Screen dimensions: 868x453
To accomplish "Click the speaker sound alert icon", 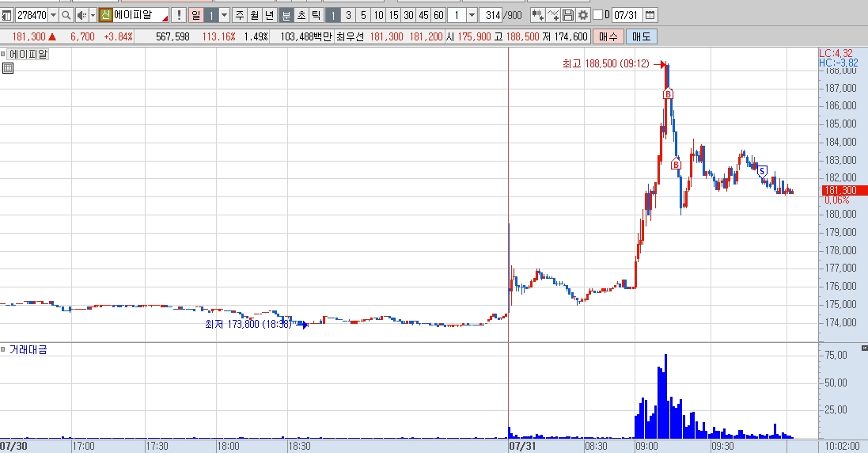I will (x=81, y=16).
